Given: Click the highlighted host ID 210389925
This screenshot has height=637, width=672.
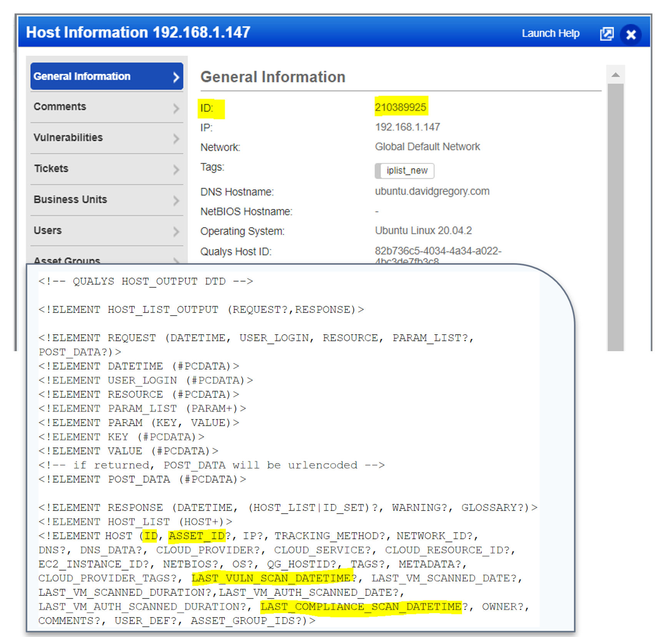Looking at the screenshot, I should pyautogui.click(x=401, y=107).
